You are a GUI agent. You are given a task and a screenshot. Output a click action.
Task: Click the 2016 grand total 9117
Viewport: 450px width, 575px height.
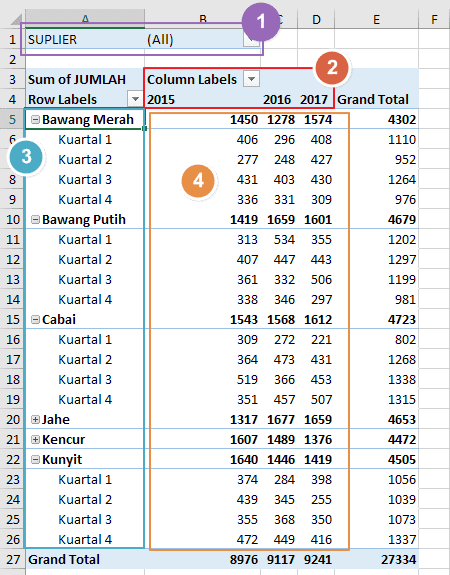[281, 560]
